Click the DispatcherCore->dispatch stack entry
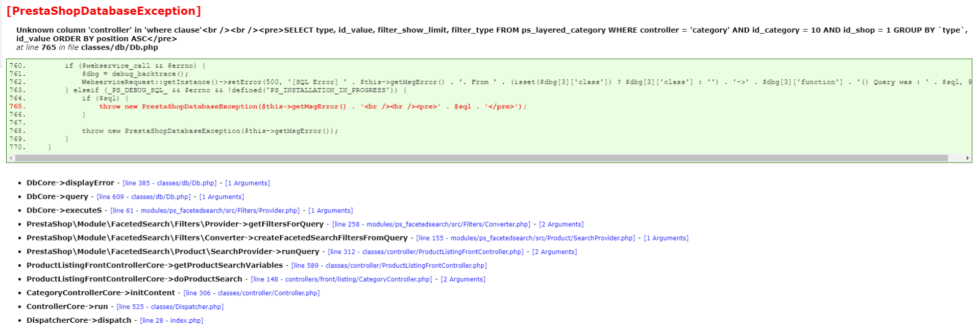The width and height of the screenshot is (980, 336). 79,321
